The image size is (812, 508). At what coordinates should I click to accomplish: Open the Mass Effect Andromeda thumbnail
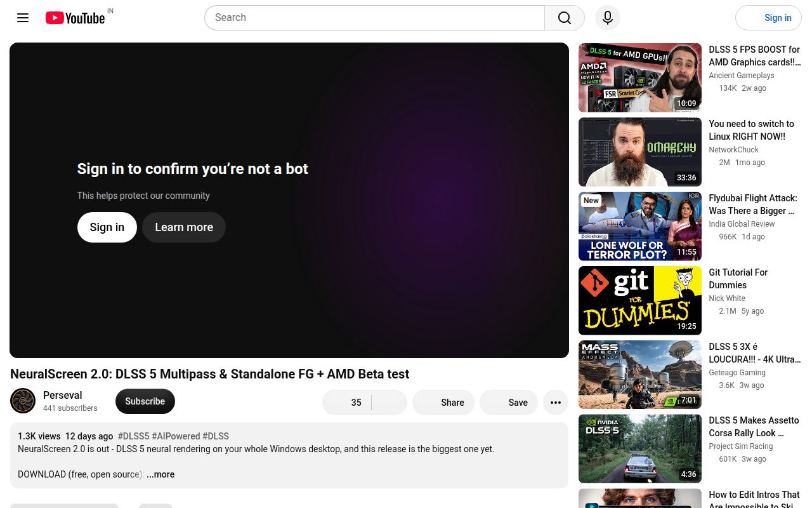click(640, 375)
